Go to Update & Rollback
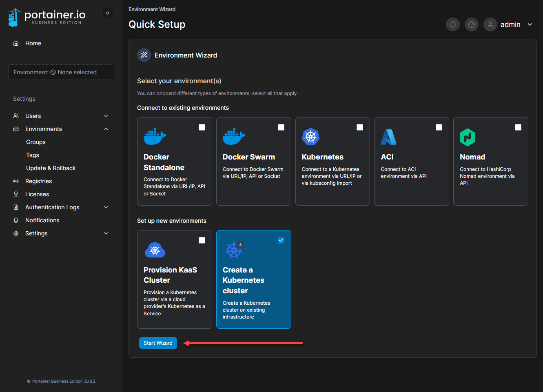Screen dimensions: 543x392 tap(51, 168)
